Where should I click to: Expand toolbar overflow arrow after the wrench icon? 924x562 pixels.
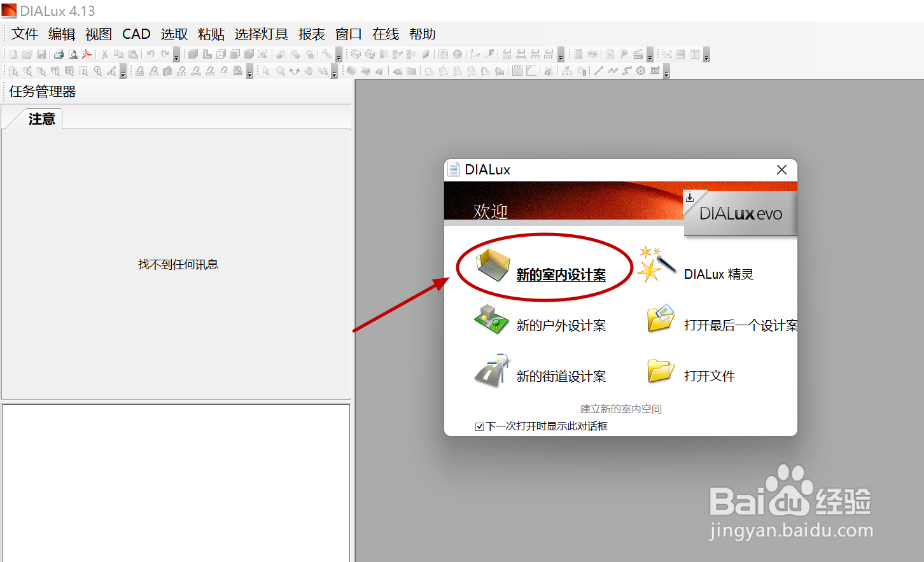[339, 55]
